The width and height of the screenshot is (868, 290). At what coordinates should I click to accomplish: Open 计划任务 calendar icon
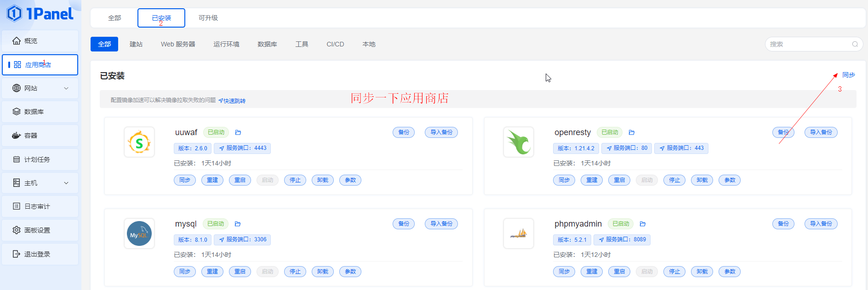tap(17, 159)
